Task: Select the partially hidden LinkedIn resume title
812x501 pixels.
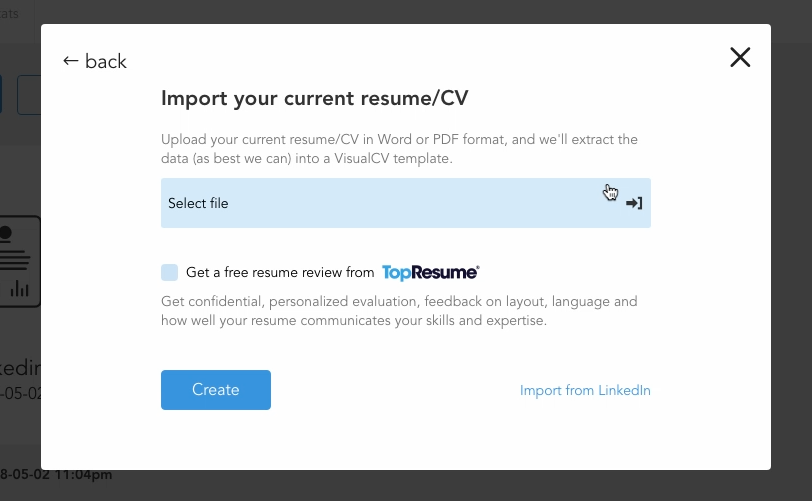Action: click(x=20, y=368)
